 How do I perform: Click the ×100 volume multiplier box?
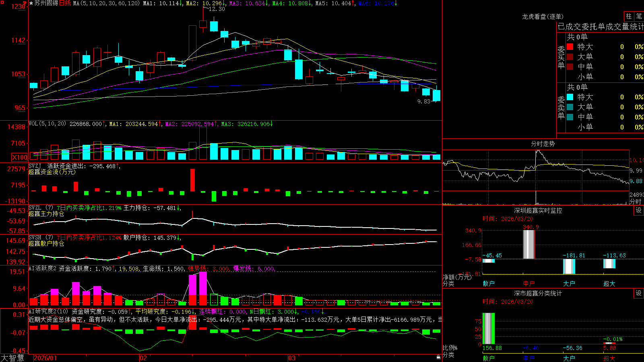click(19, 157)
